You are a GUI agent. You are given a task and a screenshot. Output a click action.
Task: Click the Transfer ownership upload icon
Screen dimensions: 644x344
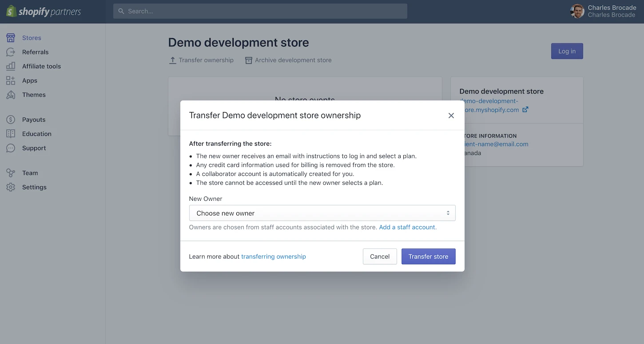pyautogui.click(x=173, y=60)
